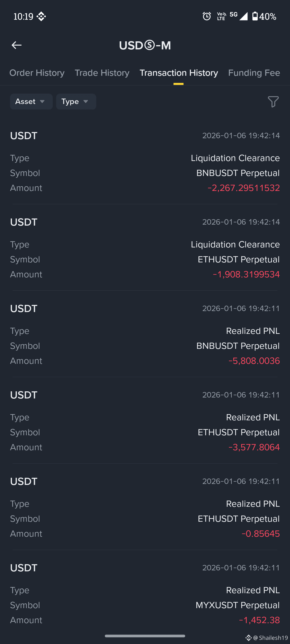This screenshot has width=290, height=644.
Task: Switch to the Order History tab
Action: tap(37, 73)
